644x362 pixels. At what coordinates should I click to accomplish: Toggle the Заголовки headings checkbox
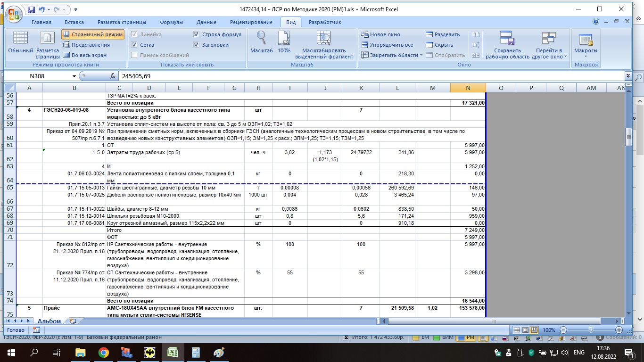pos(197,45)
